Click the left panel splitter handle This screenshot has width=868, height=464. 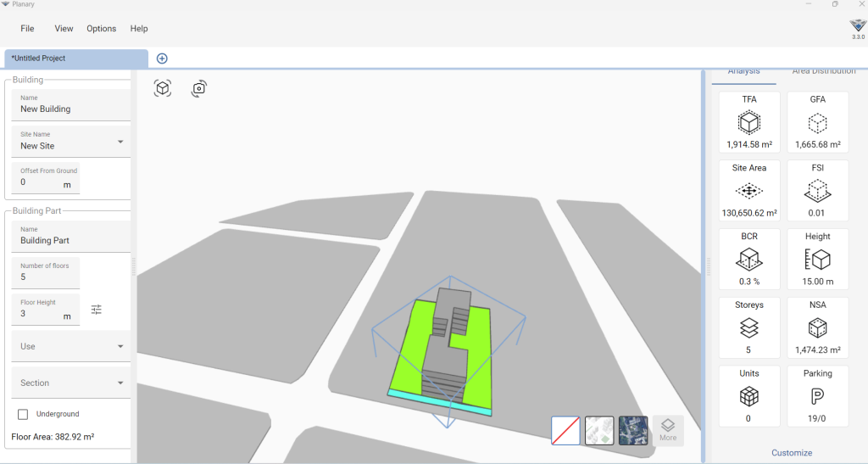tap(133, 266)
